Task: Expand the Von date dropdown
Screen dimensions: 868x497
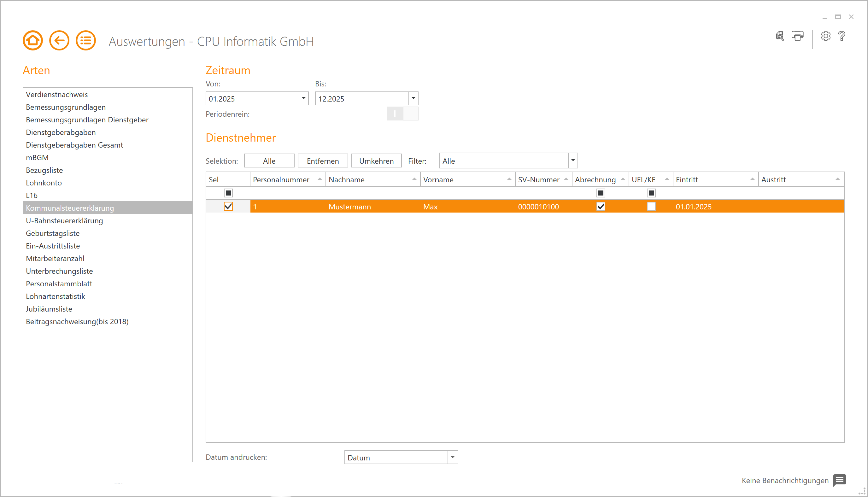Action: [303, 98]
